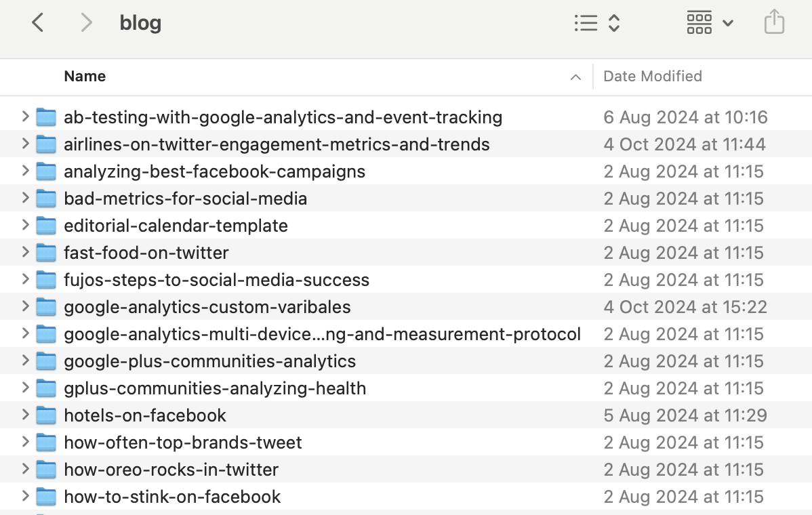
Task: Select the analyzing-best-facebook-campaigns row
Action: [214, 171]
